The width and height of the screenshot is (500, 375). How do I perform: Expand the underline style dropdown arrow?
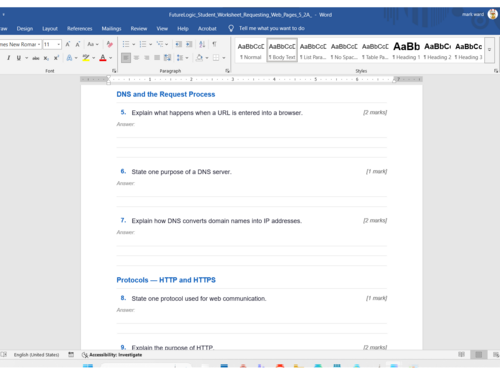pyautogui.click(x=27, y=58)
